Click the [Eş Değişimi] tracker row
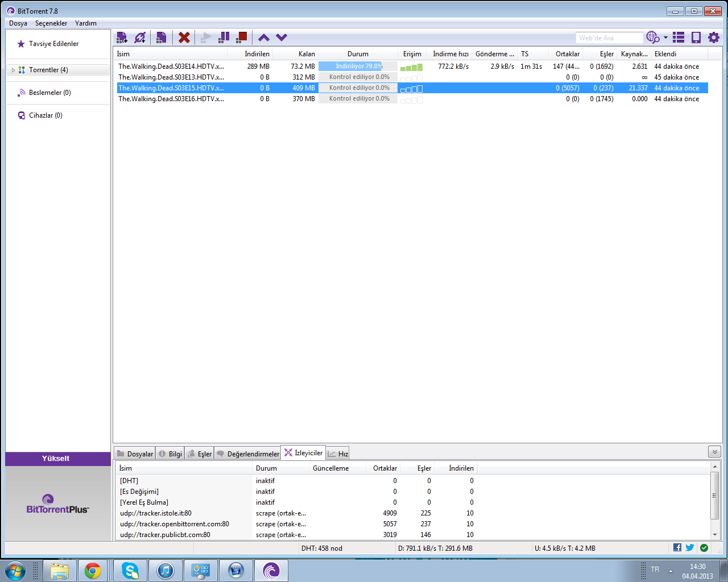 pyautogui.click(x=296, y=492)
